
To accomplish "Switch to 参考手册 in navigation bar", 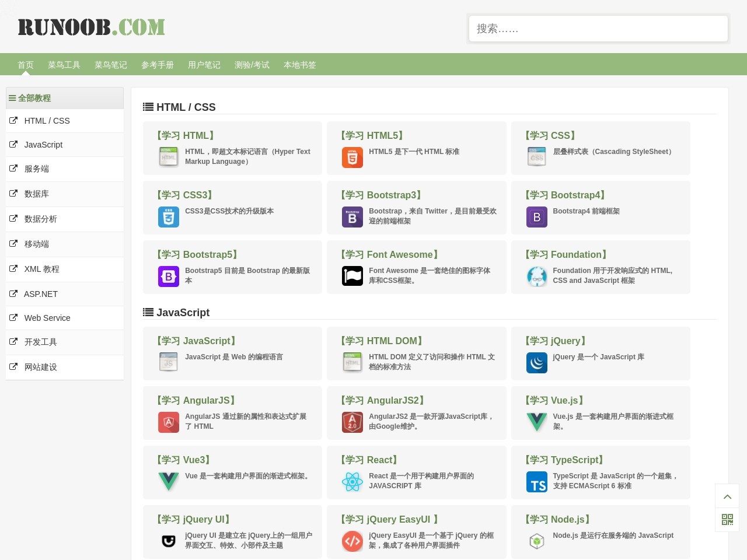I will click(158, 65).
